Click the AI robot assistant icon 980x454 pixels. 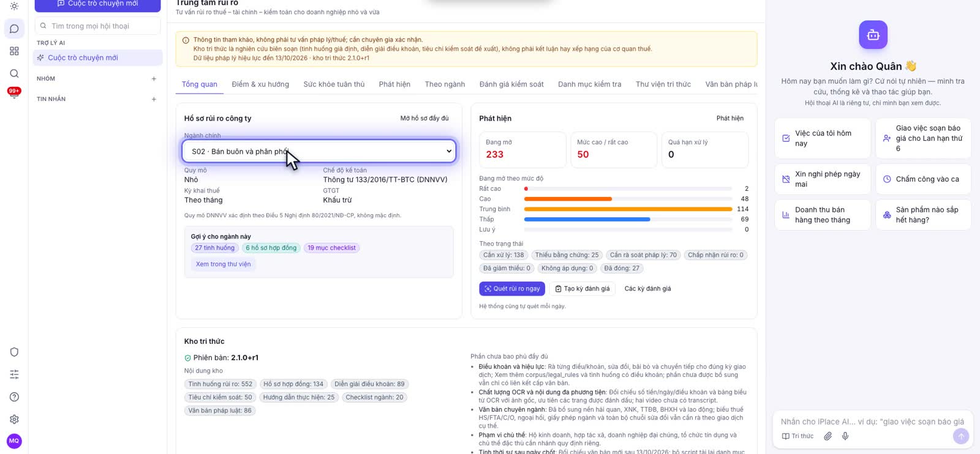coord(873,35)
